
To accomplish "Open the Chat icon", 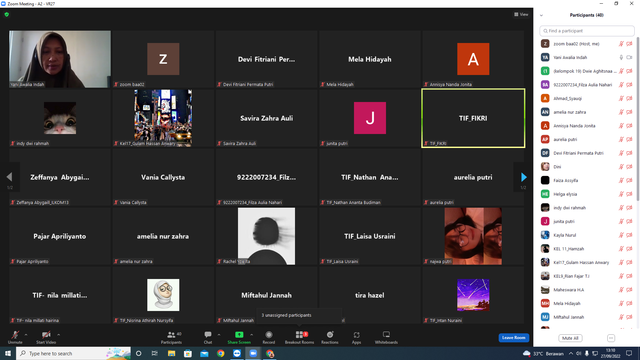I will [x=208, y=335].
